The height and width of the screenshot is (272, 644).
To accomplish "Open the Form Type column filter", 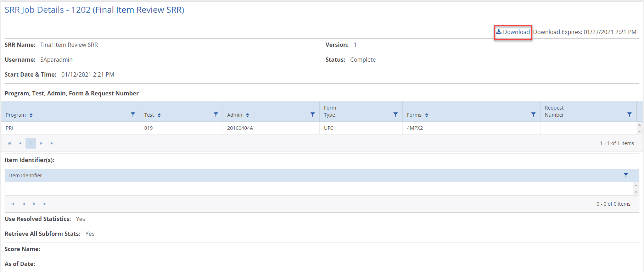I will tap(396, 115).
